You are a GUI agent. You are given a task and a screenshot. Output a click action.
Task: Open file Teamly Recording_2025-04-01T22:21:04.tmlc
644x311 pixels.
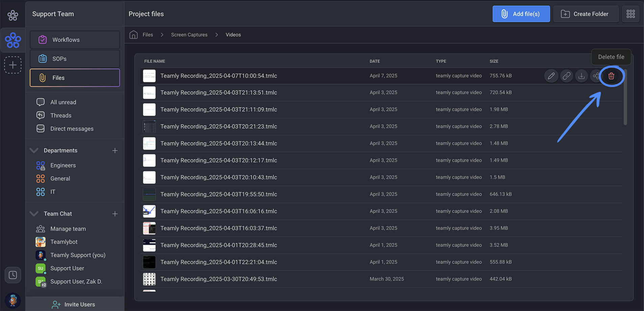[x=219, y=262]
